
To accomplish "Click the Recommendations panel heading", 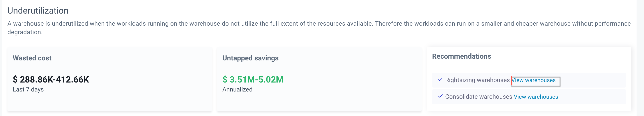I will (461, 56).
